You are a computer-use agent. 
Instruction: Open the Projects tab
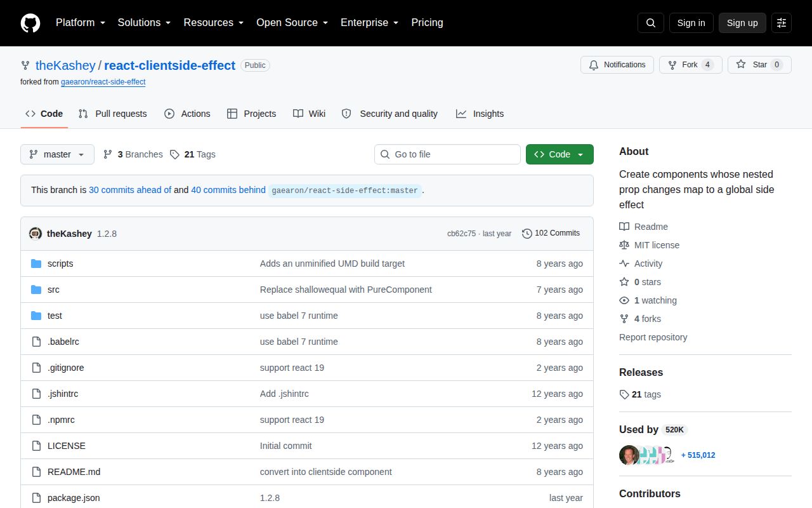pyautogui.click(x=251, y=114)
